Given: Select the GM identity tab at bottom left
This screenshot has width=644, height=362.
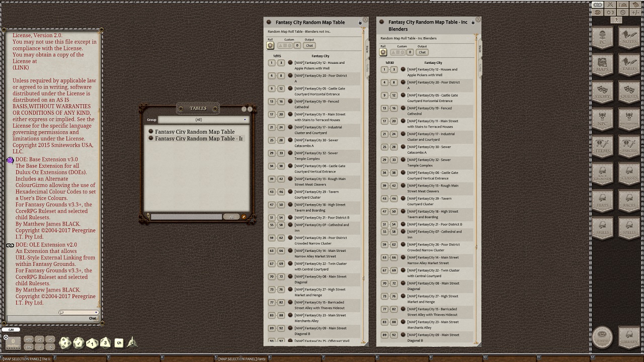Looking at the screenshot, I should point(11,330).
